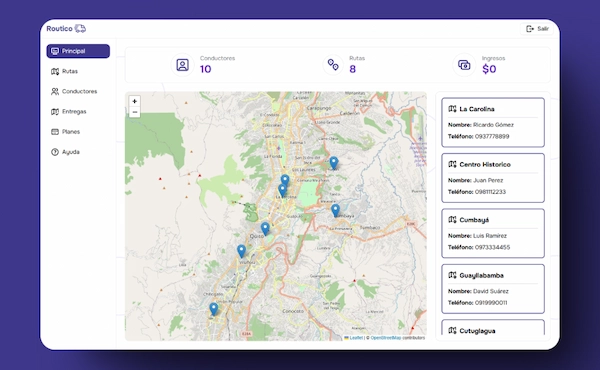The height and width of the screenshot is (370, 600).
Task: Click the Centro Historico route icon
Action: coord(452,165)
